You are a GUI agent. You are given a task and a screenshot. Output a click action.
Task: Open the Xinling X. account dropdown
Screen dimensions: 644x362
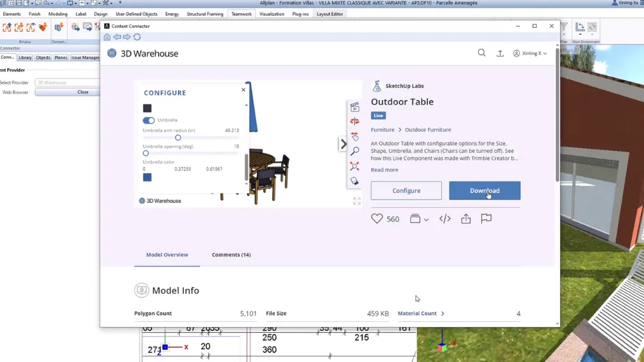(530, 54)
